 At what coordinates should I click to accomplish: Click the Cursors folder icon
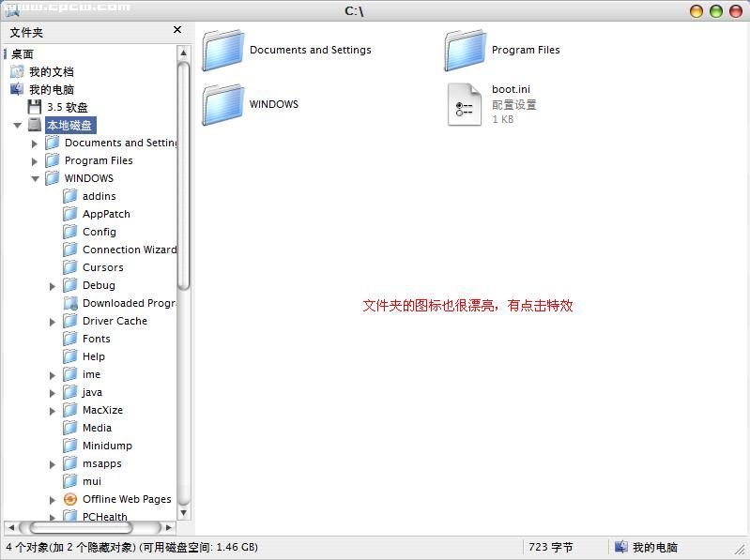pos(70,267)
